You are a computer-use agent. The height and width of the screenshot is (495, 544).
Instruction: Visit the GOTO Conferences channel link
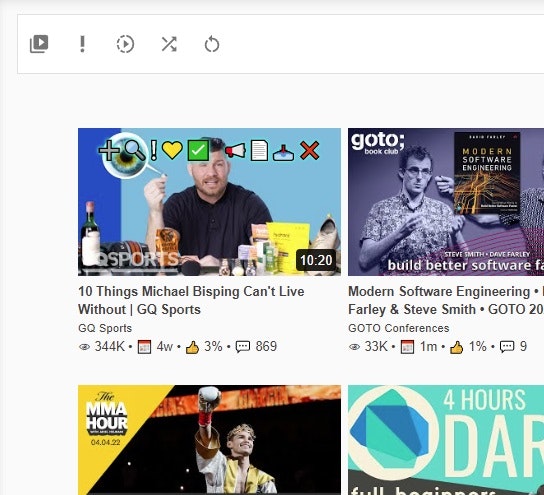pos(399,328)
